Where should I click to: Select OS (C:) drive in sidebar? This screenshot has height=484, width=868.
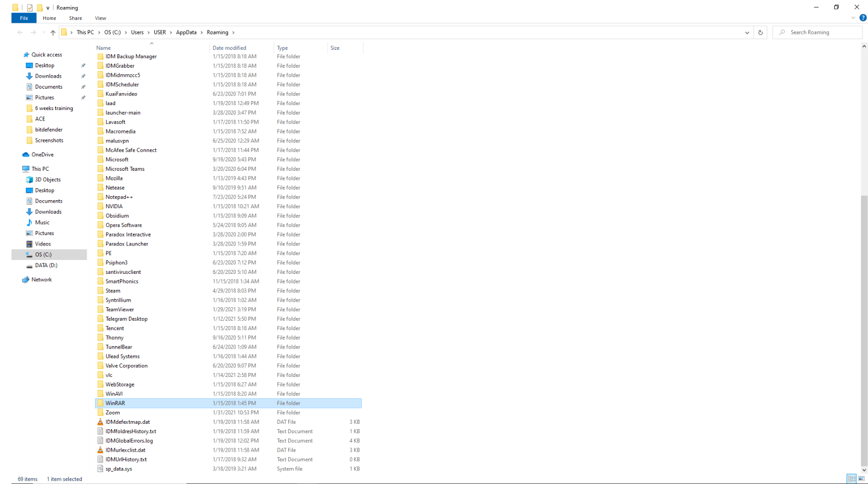point(43,254)
